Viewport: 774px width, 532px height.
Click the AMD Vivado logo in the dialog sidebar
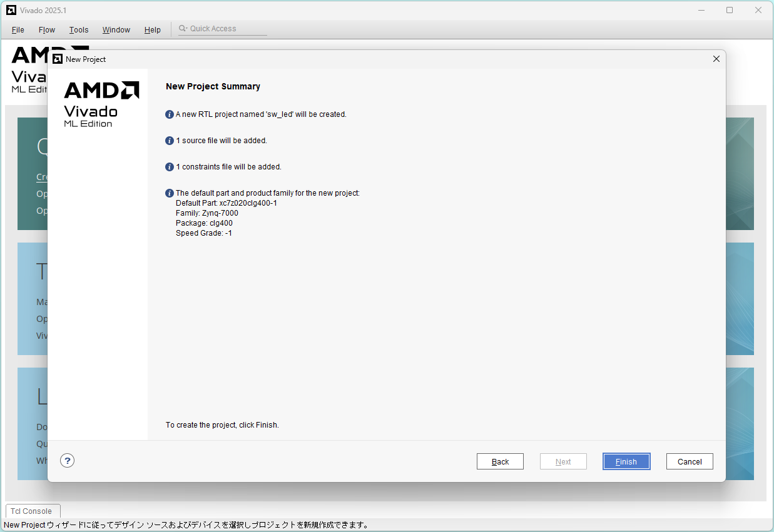(101, 104)
